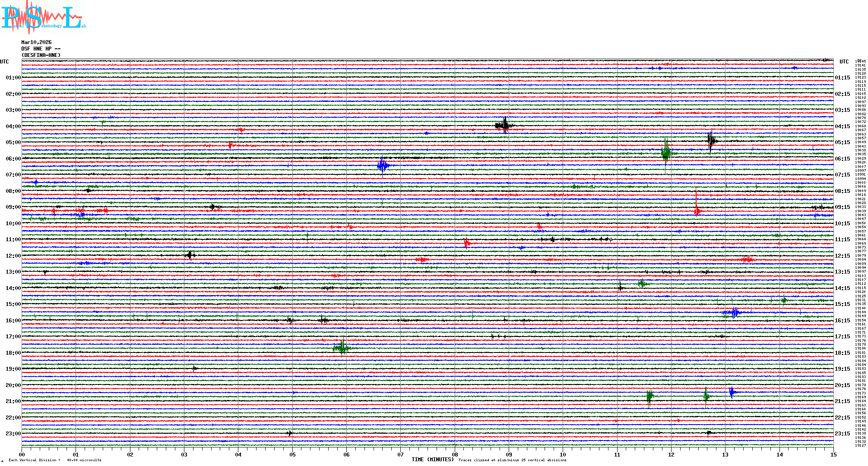Click the PSL Seismology Lab logo

point(43,17)
